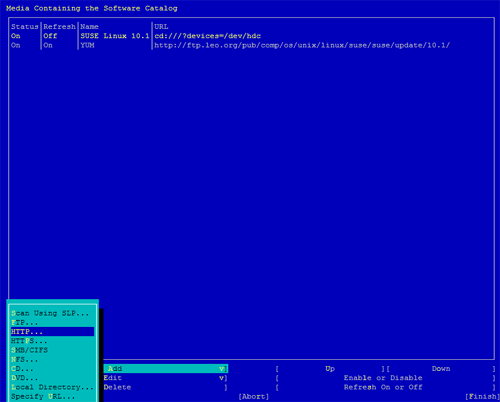Select the SUSE Linux 10.1 row
Screen dimensions: 500x402
coord(251,36)
